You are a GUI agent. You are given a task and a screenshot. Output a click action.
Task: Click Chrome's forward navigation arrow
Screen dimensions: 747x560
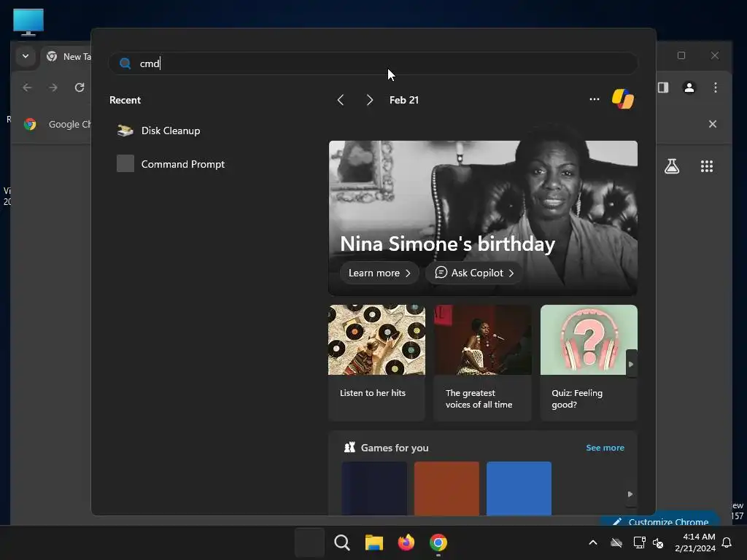53,87
